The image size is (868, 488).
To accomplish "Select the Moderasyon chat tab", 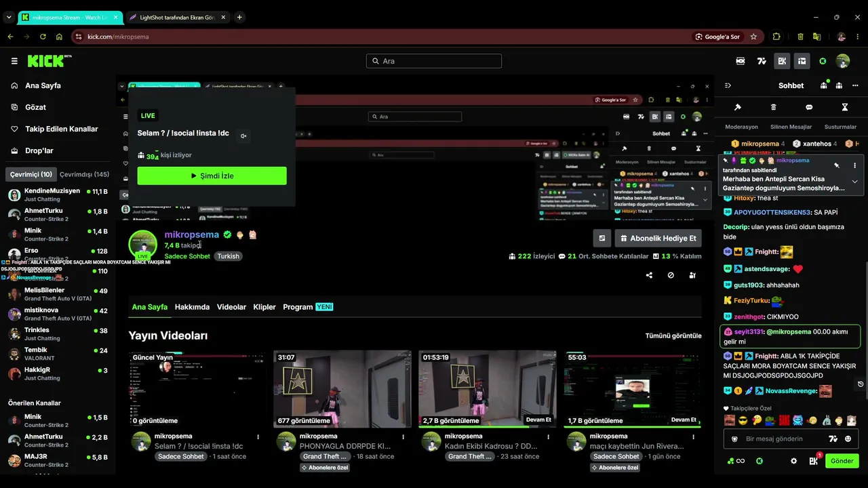I will 741,127.
